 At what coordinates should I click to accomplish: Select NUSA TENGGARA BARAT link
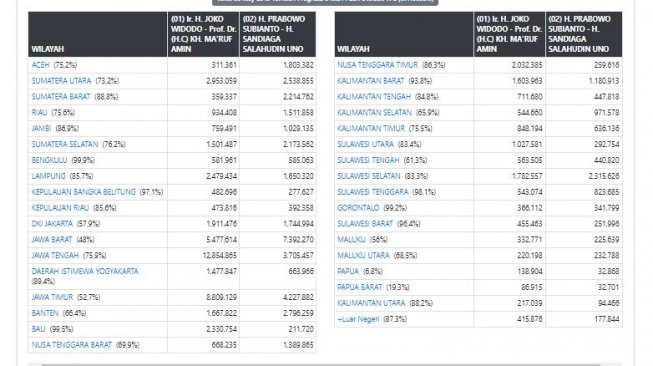click(72, 345)
